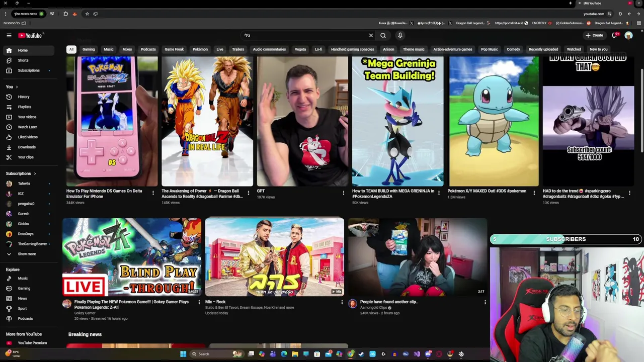Viewport: 644px width, 362px height.
Task: Click the browser address bar youtube.com
Action: (x=594, y=14)
